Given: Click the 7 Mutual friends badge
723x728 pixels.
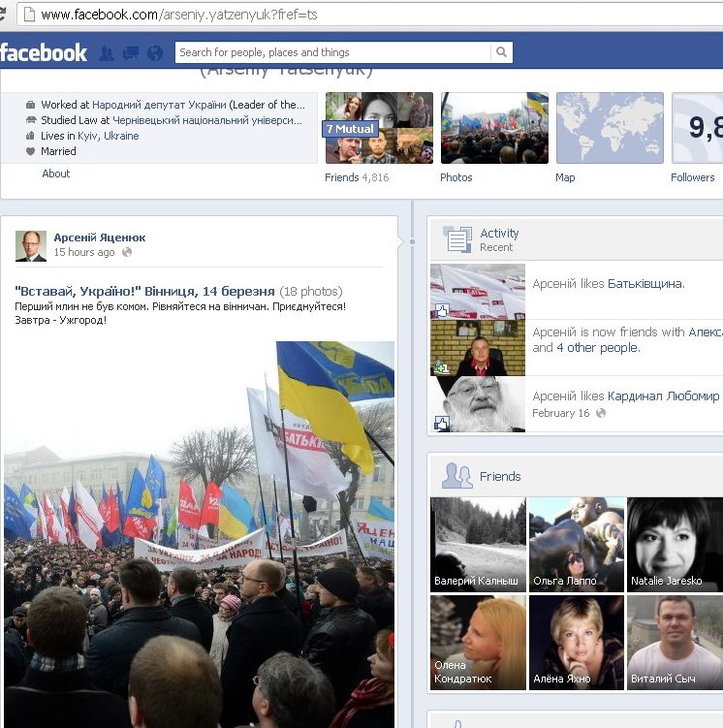Looking at the screenshot, I should pyautogui.click(x=350, y=129).
